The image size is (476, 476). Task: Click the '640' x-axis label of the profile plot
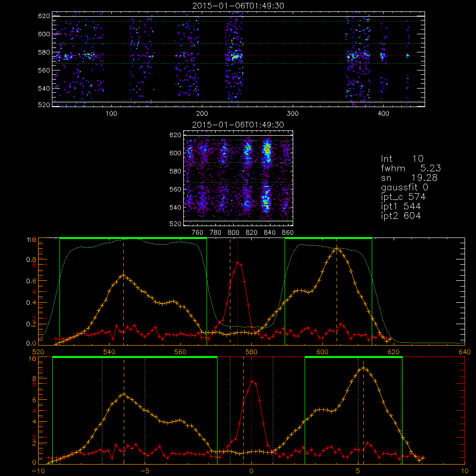[x=465, y=352]
